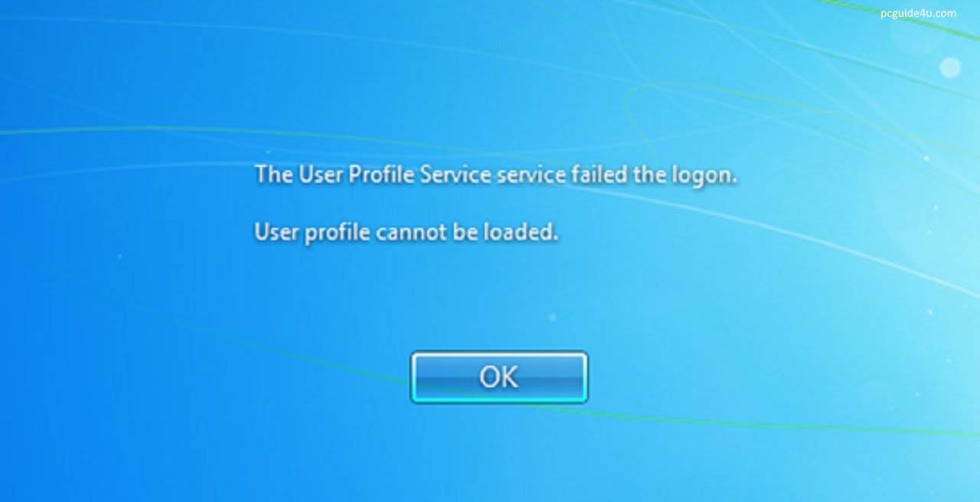980x502 pixels.
Task: Click the word "Profile" in the first line
Action: (x=381, y=174)
